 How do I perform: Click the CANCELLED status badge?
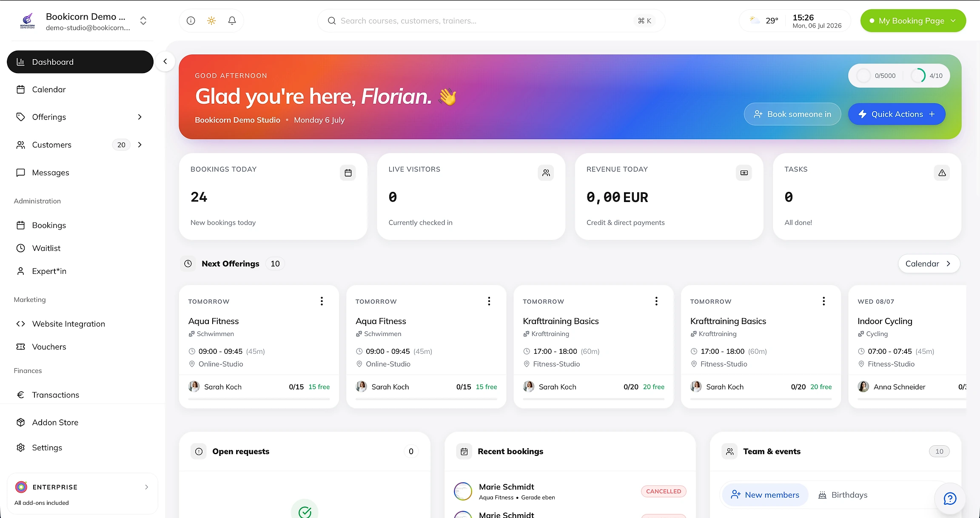[664, 491]
